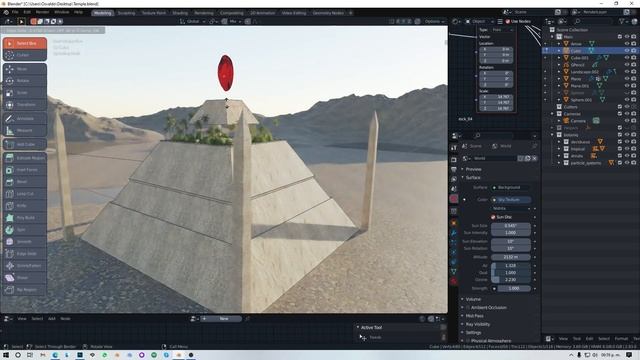Image resolution: width=640 pixels, height=360 pixels.
Task: Select the Select Box tool
Action: pyautogui.click(x=24, y=43)
